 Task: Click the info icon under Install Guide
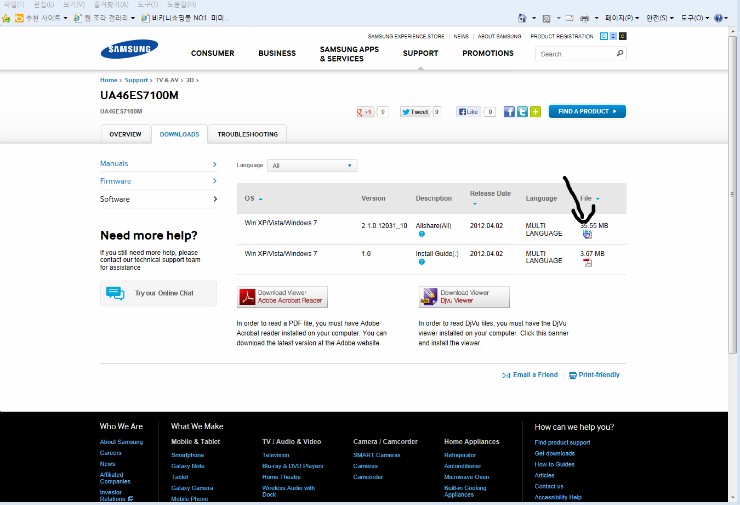421,262
